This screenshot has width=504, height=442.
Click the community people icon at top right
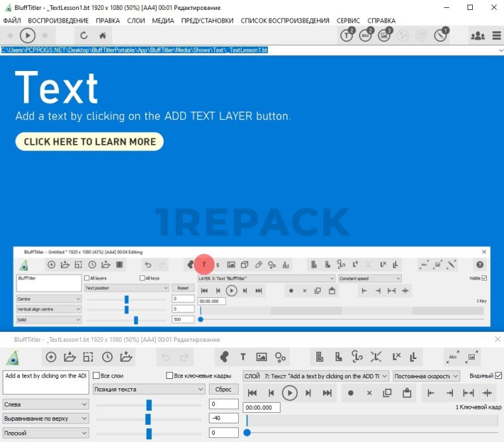(x=477, y=36)
